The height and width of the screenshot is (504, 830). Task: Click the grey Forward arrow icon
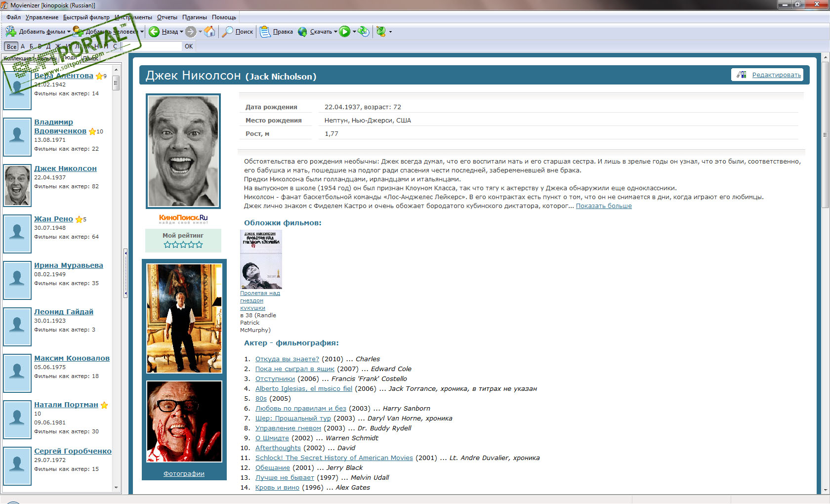click(x=191, y=32)
